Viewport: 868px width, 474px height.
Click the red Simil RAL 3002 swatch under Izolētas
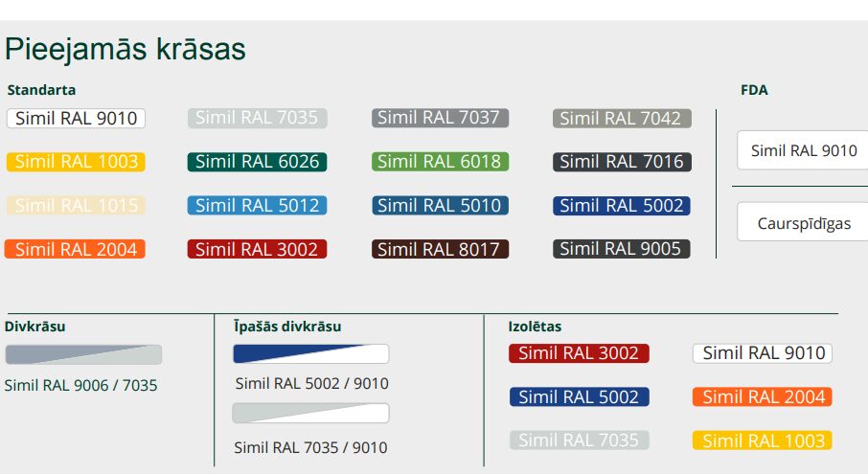[x=579, y=353]
